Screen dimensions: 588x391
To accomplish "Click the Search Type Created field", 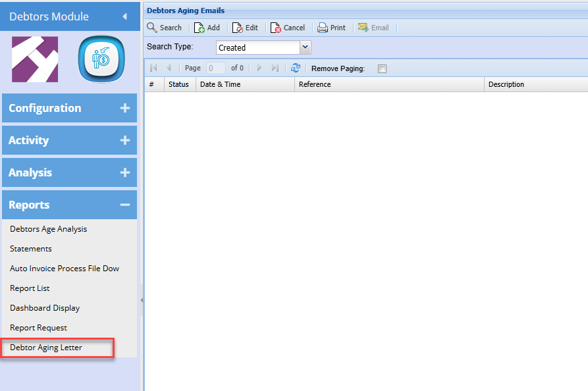I will pos(258,47).
